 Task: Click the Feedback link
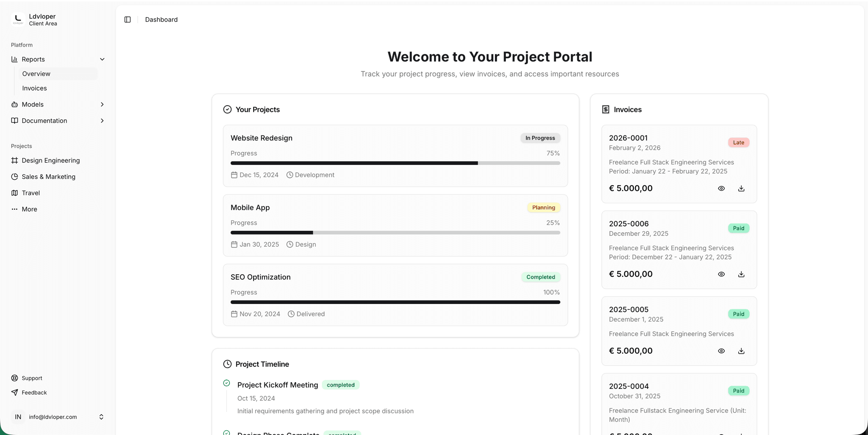[34, 393]
